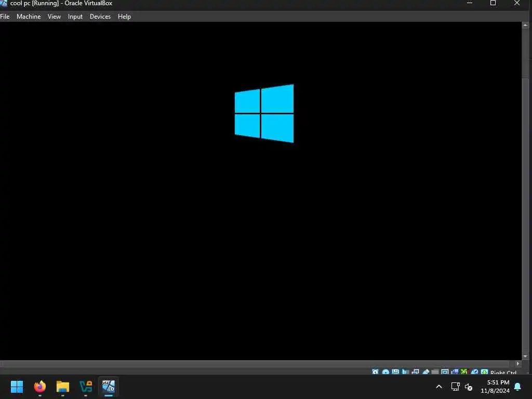Open the Help menu
532x399 pixels.
click(124, 16)
